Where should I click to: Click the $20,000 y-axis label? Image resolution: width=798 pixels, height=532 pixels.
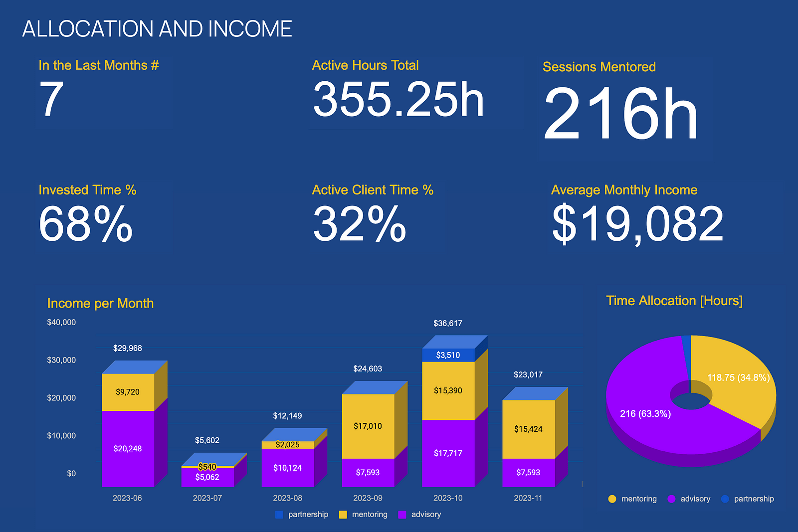pos(61,398)
